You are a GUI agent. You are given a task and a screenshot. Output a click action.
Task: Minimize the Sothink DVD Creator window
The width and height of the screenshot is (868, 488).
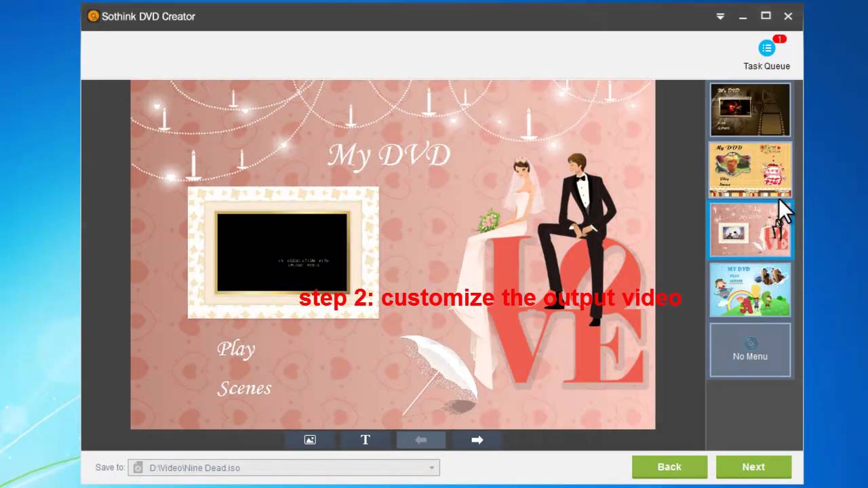[743, 16]
